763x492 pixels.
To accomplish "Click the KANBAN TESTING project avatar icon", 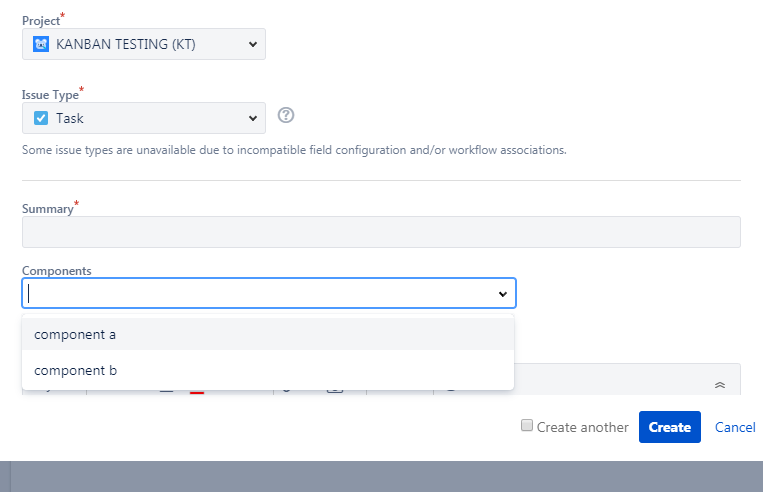I will click(x=41, y=44).
